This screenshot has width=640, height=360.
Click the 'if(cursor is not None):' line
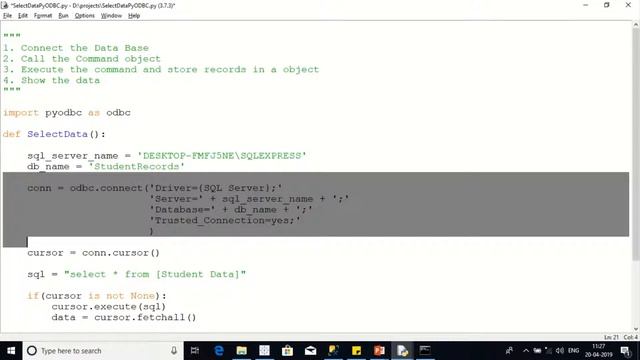point(97,296)
